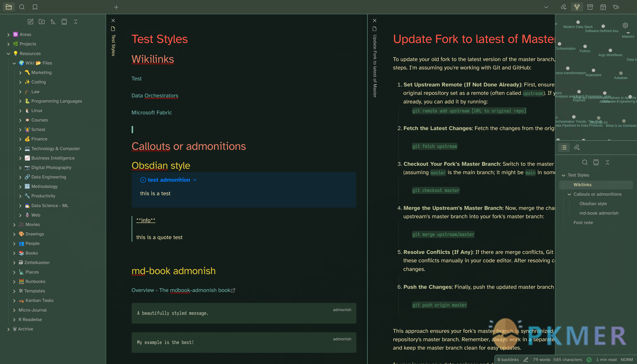Viewport: 637px width, 364px height.
Task: Expand the Projects folder
Action: point(9,44)
